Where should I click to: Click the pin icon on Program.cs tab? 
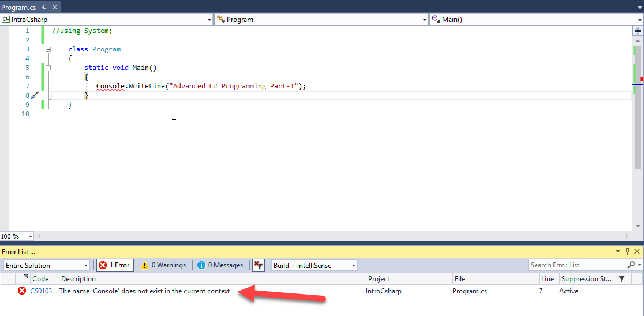tap(44, 8)
